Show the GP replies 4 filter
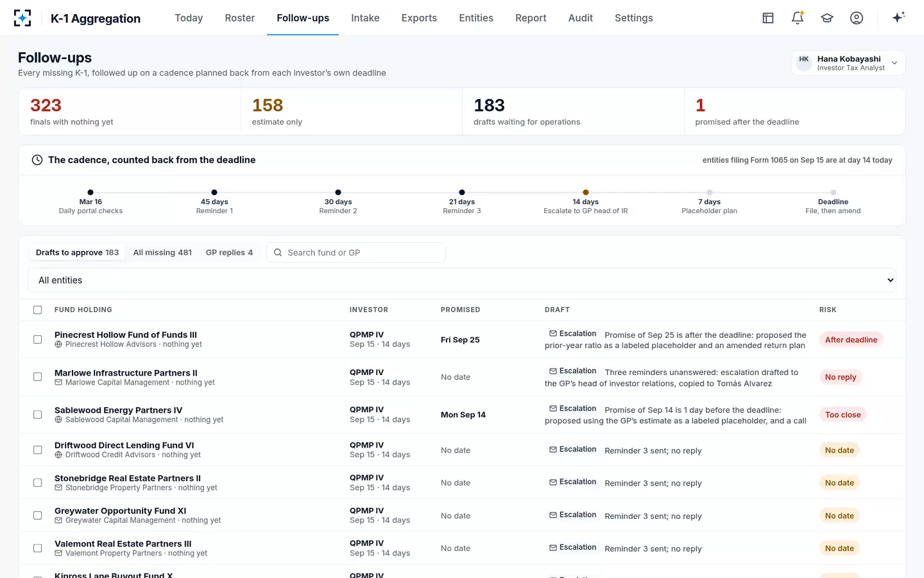924x578 pixels. coord(229,252)
